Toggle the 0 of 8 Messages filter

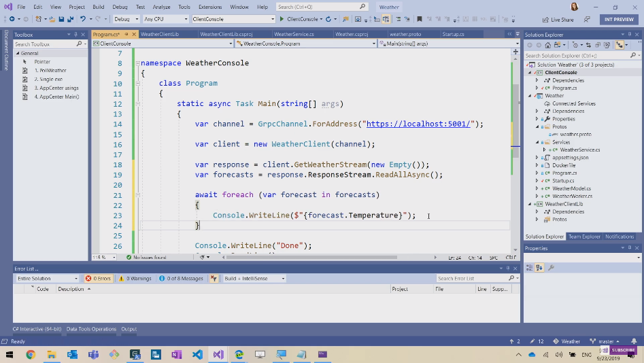tap(181, 279)
